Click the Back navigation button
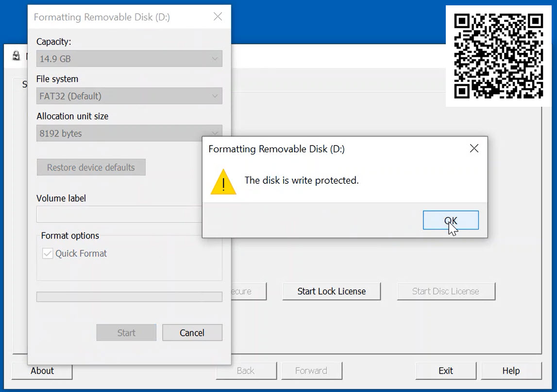Screen dimensions: 557x392 click(246, 370)
